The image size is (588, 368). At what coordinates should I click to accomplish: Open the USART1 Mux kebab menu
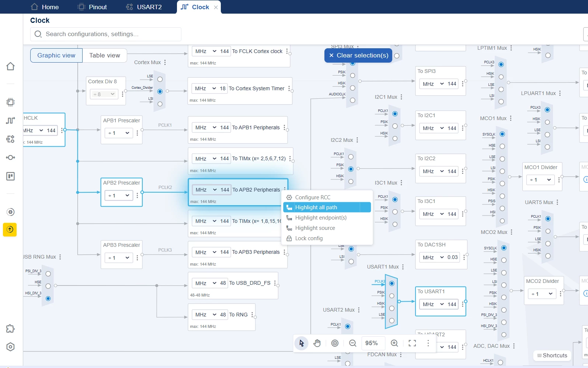tap(403, 267)
